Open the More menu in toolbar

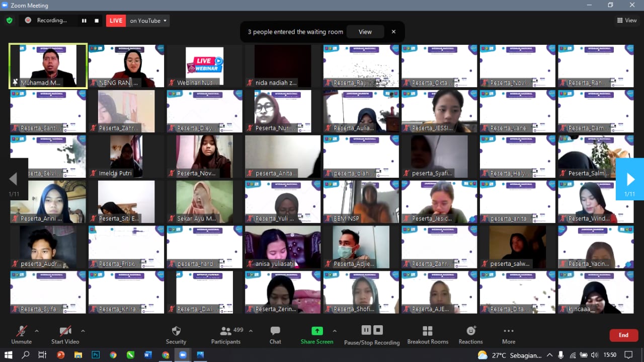coord(508,335)
